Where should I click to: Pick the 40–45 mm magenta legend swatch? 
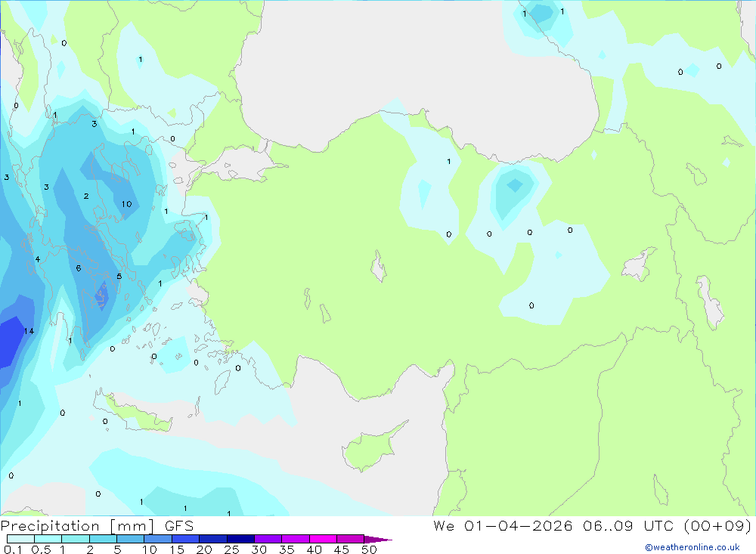323,539
